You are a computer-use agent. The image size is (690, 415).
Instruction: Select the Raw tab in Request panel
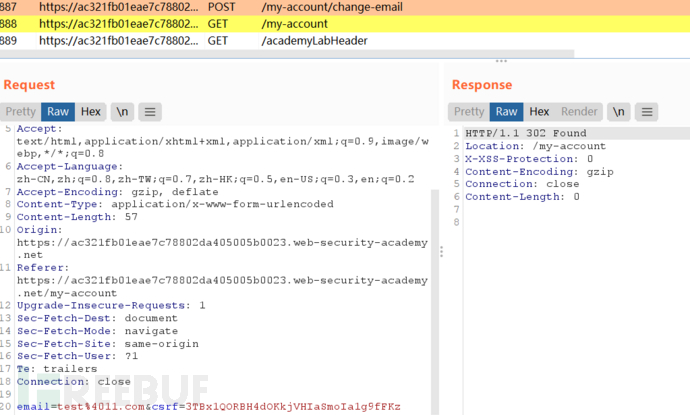click(57, 111)
